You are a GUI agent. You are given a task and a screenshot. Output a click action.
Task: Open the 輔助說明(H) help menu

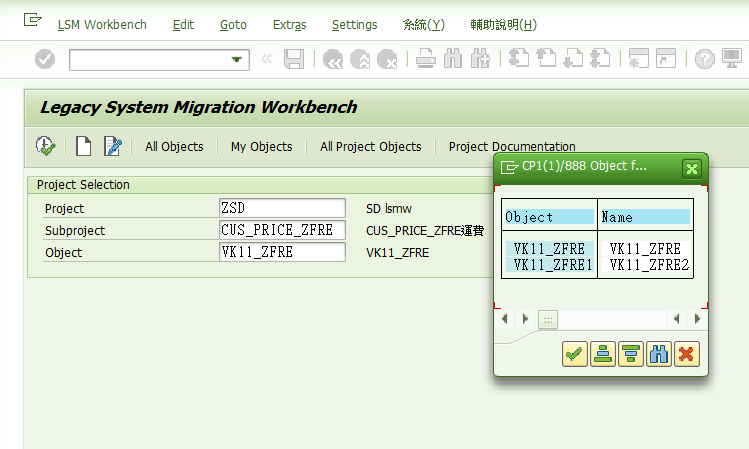(503, 25)
